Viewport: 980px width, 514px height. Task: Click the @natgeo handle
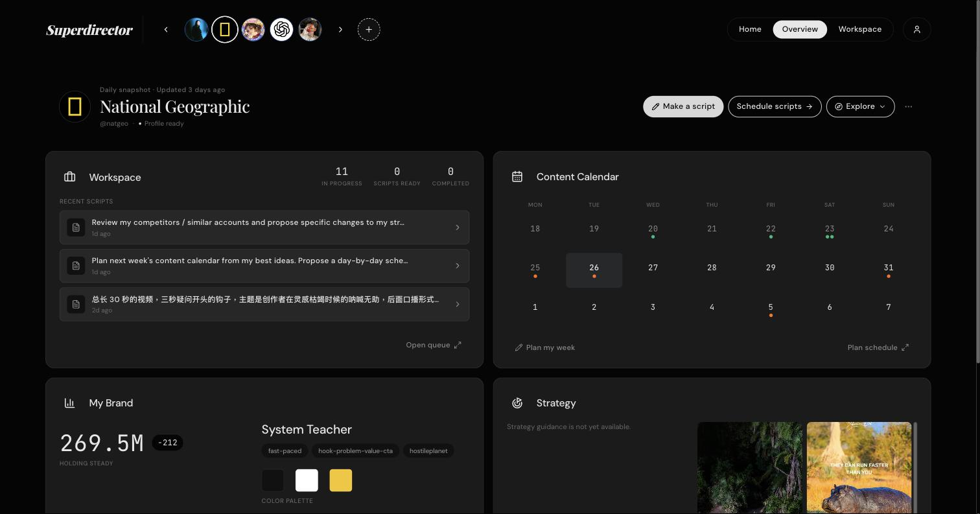pos(114,124)
